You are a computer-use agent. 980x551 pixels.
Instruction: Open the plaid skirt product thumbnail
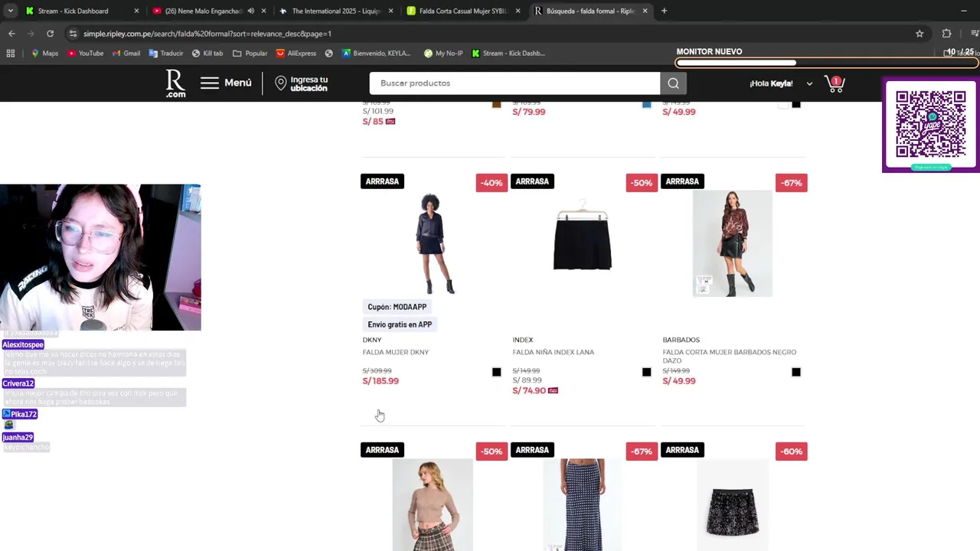[x=433, y=504]
